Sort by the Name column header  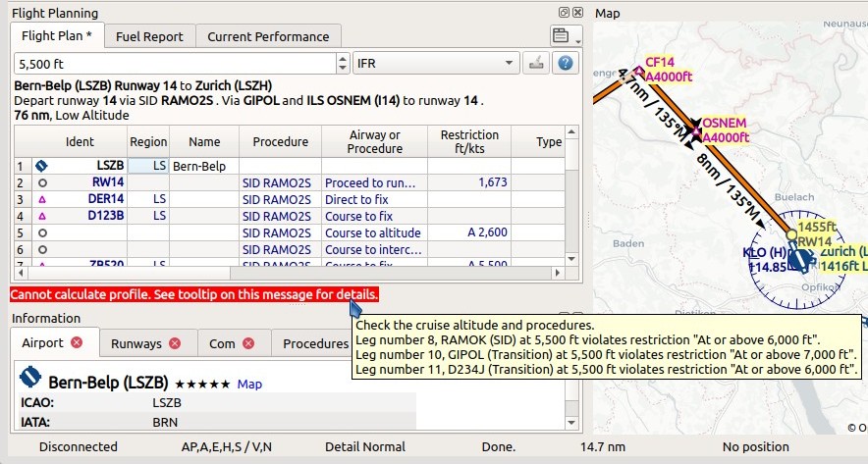pyautogui.click(x=204, y=141)
